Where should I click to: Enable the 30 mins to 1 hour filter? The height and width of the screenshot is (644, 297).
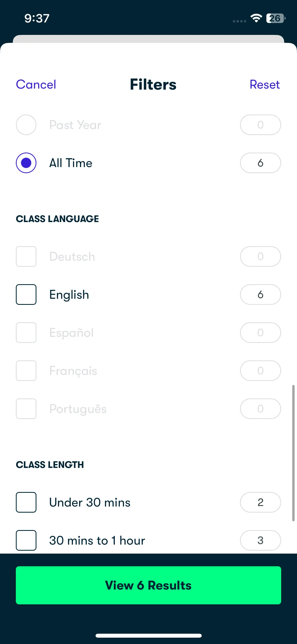[26, 540]
